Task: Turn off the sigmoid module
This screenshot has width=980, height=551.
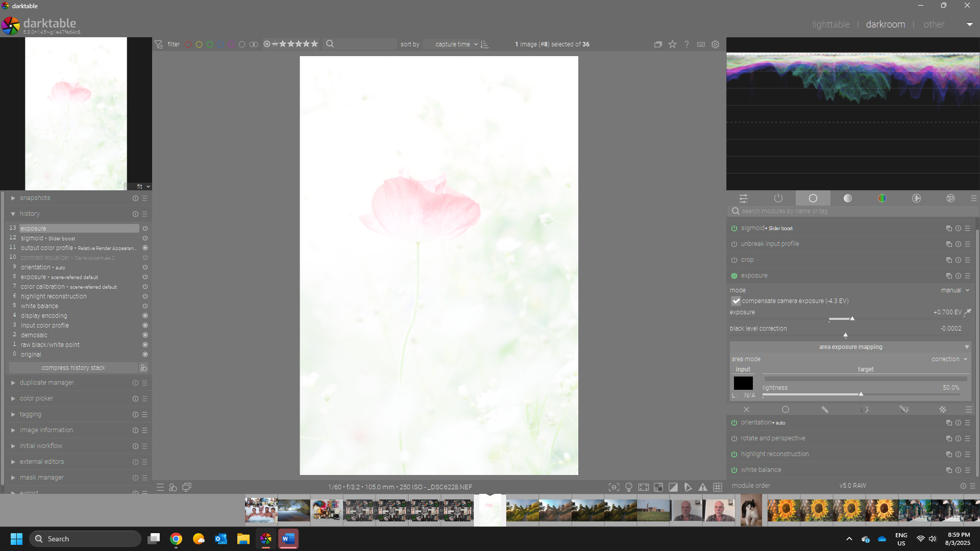Action: (x=734, y=229)
